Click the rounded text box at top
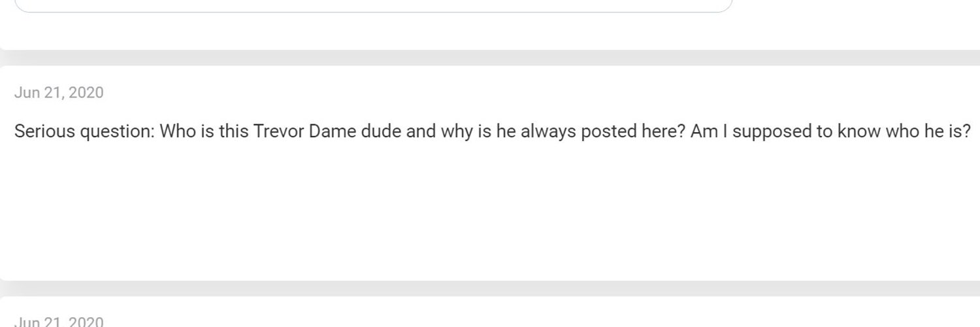The height and width of the screenshot is (327, 980). click(373, 5)
